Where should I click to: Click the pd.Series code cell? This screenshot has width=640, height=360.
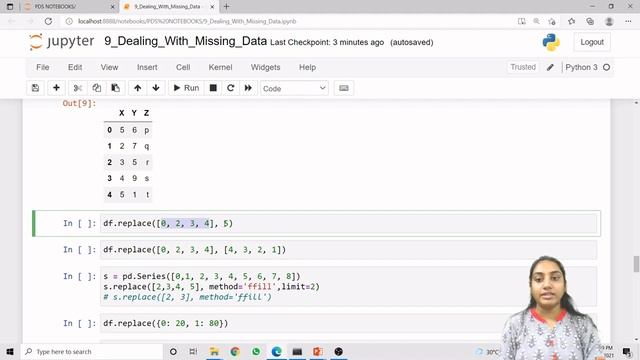click(349, 287)
